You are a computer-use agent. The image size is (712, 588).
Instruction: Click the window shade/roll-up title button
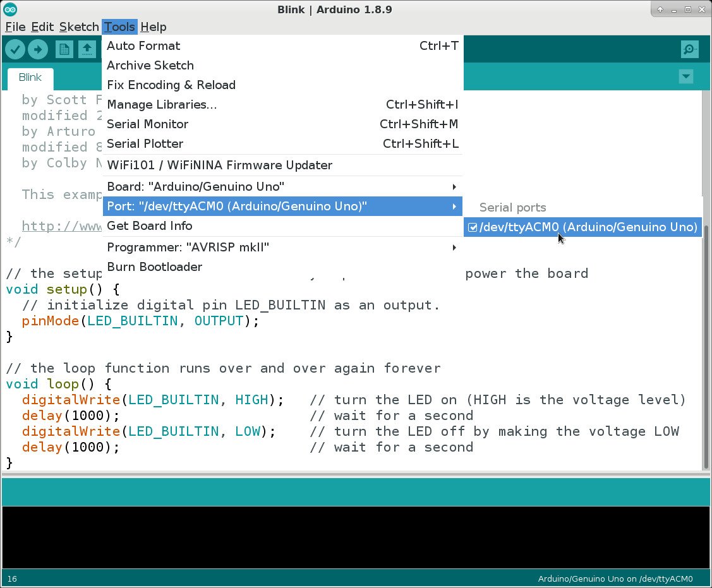(x=660, y=9)
